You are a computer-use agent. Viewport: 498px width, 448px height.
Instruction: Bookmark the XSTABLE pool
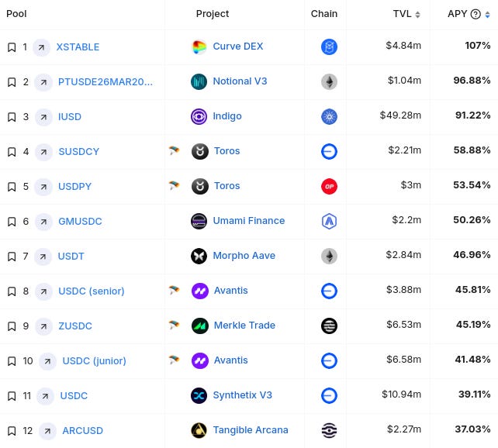click(12, 47)
